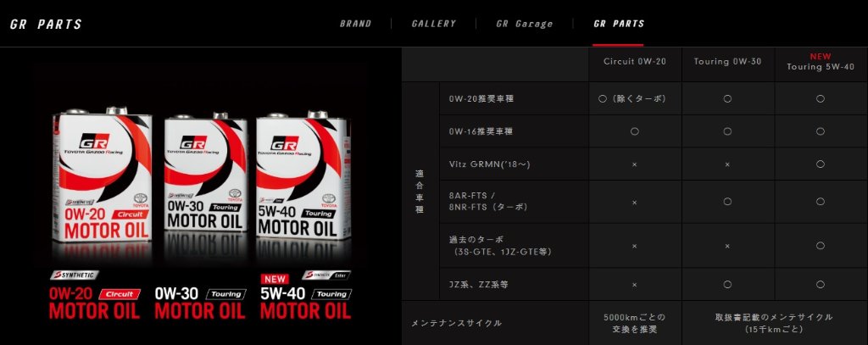Screen dimensions: 868x345
Task: Click the メンテナンスサイクル row label
Action: 456,324
